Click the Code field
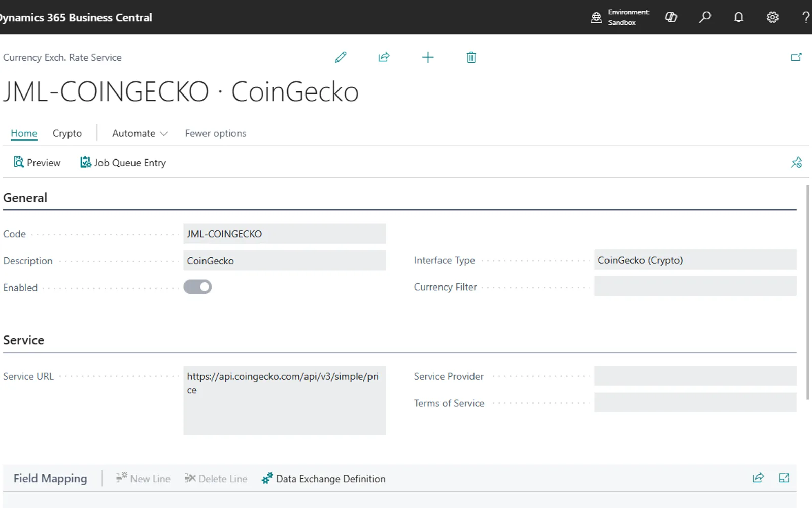Screen dimensions: 812x508 tap(284, 234)
